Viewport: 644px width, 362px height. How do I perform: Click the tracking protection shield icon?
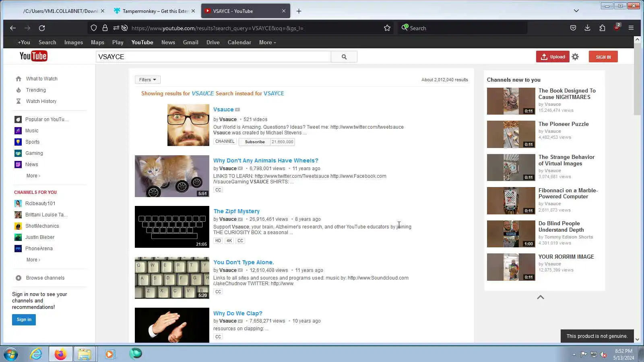(94, 28)
